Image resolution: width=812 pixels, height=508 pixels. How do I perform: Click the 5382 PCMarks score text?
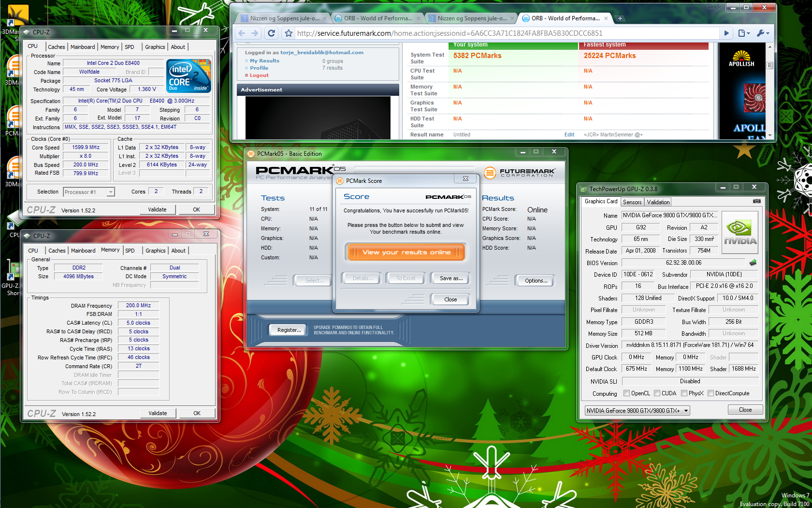pyautogui.click(x=477, y=56)
